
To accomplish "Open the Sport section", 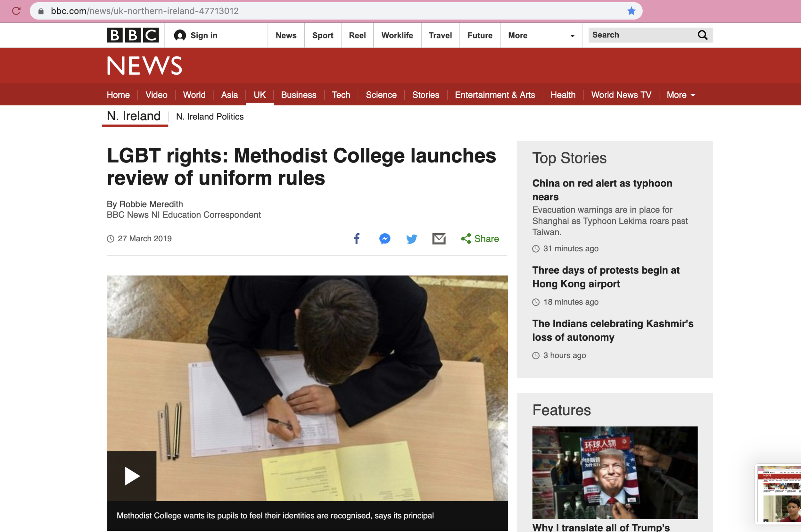I will (x=323, y=35).
